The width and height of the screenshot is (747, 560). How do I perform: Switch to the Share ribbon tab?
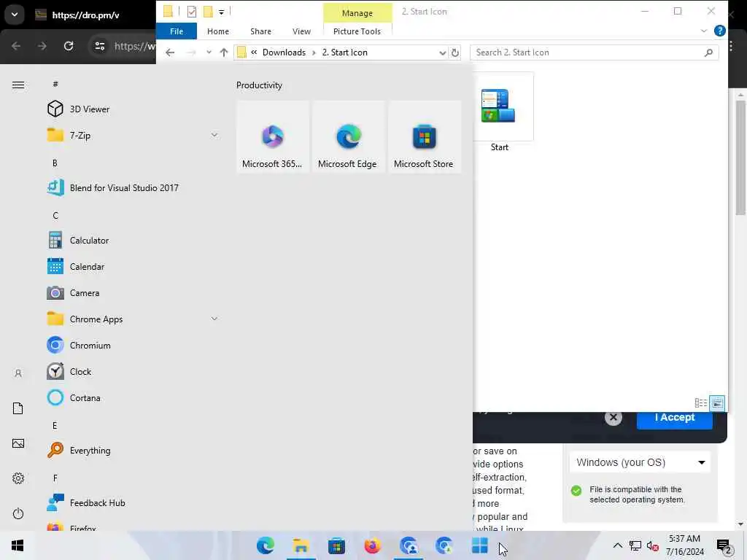pos(260,31)
